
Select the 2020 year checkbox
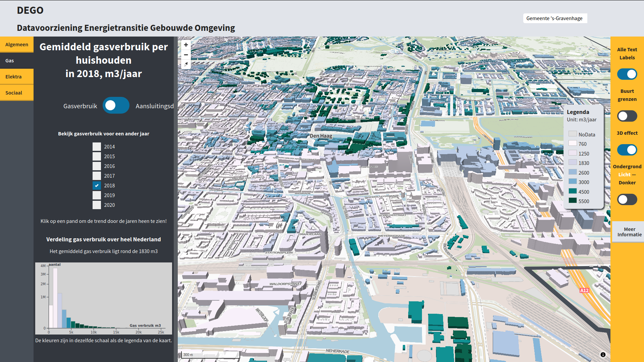click(97, 205)
